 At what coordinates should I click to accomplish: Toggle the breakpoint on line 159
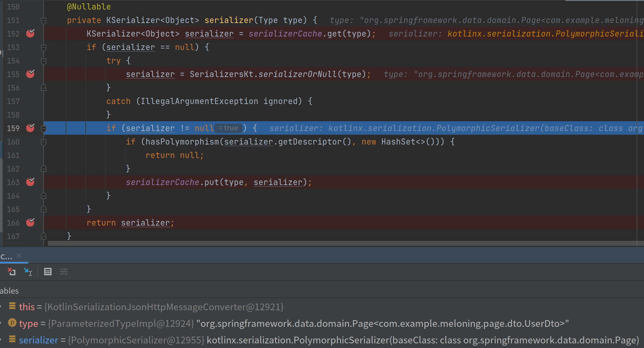pos(30,128)
